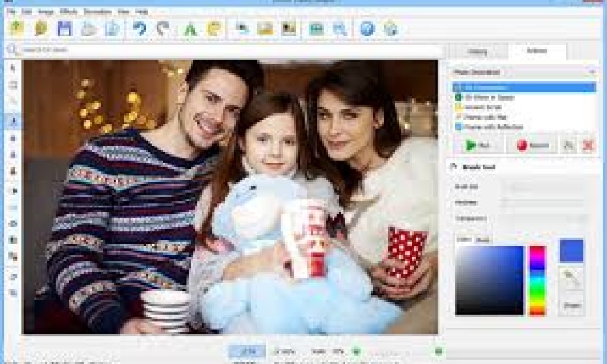Open the Help menu
Image resolution: width=607 pixels, height=364 pixels.
[141, 12]
